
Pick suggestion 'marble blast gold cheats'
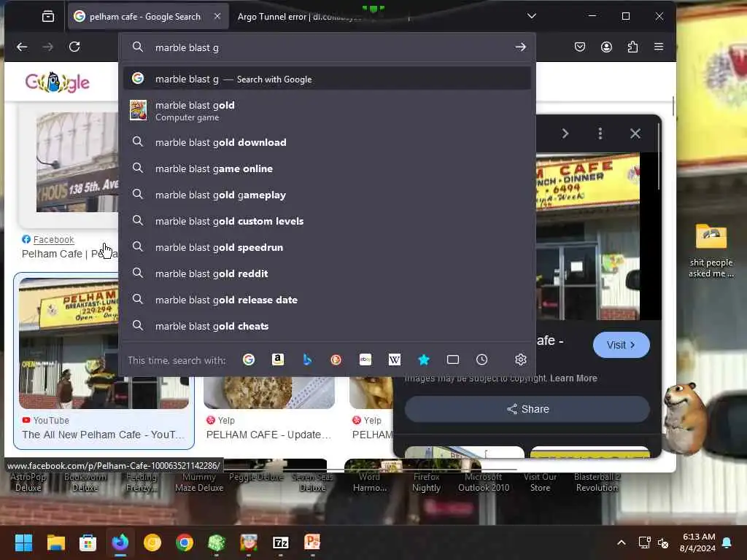click(x=327, y=326)
